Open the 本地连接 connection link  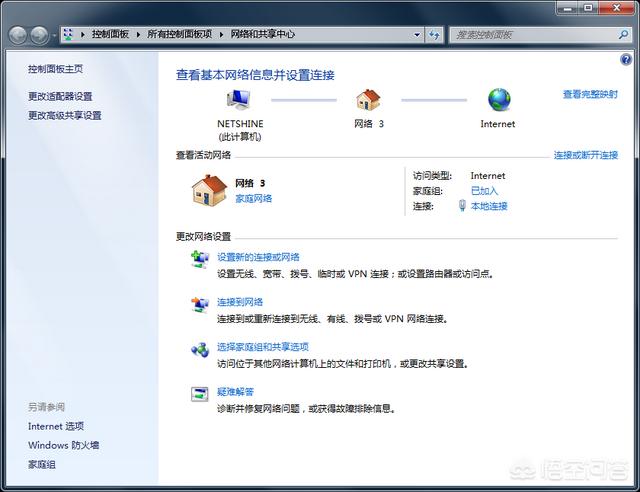pos(489,206)
